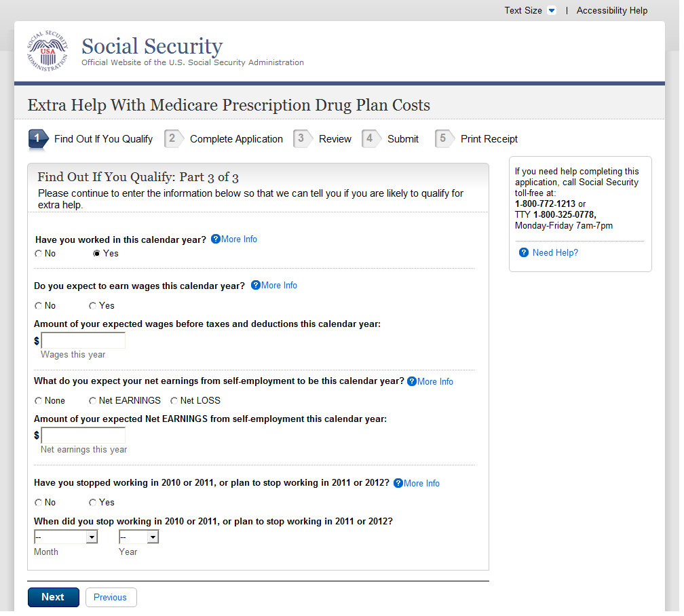Click the Social Security Administration seal logo

47,51
